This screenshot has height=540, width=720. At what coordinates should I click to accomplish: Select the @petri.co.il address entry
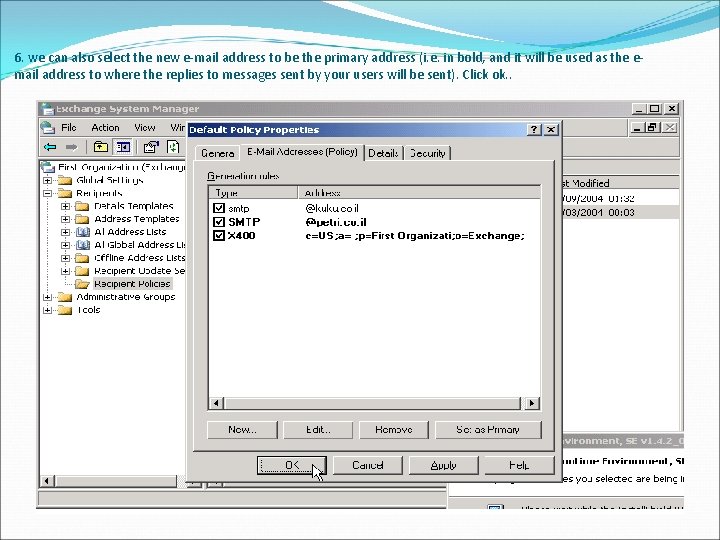[x=336, y=222]
